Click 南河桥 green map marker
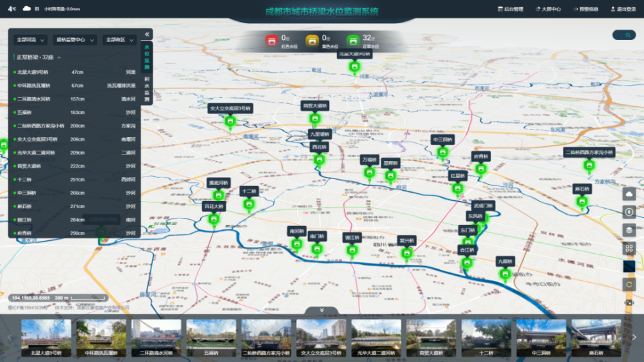 click(x=296, y=245)
